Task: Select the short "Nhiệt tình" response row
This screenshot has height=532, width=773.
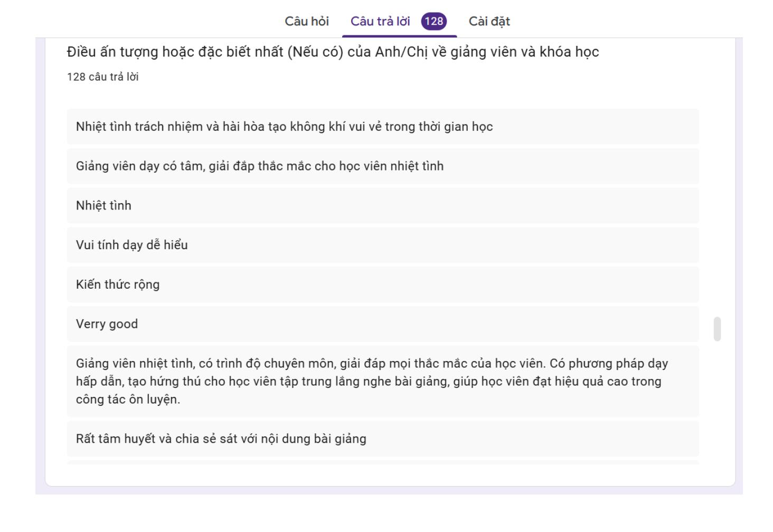Action: click(x=103, y=206)
